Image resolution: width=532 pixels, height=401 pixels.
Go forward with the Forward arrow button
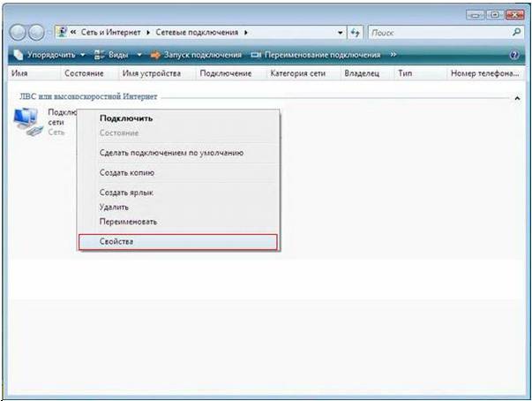coord(36,33)
